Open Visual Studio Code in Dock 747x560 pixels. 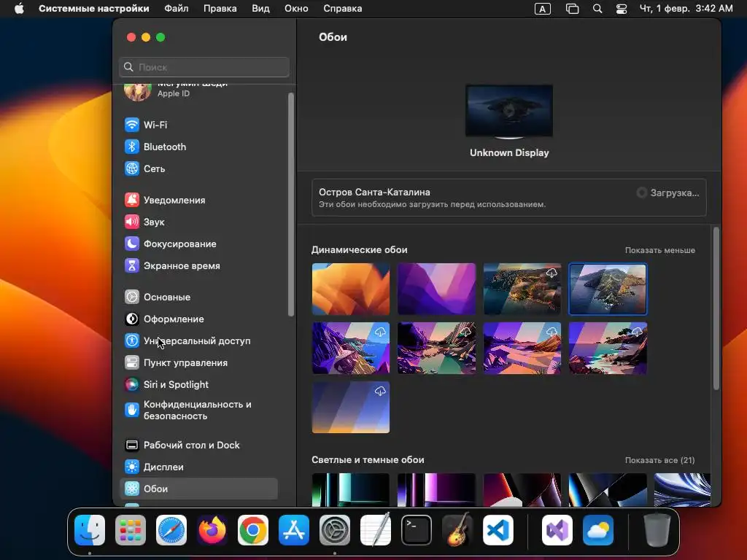pos(498,530)
